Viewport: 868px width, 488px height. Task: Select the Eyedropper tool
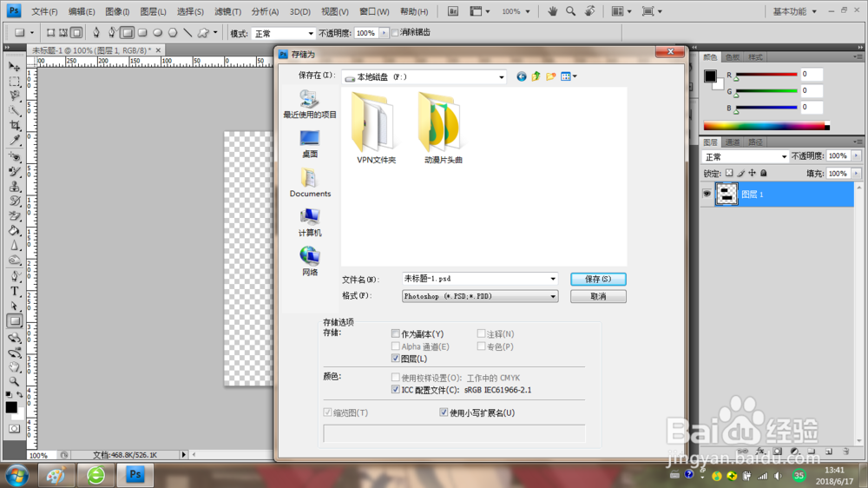15,140
